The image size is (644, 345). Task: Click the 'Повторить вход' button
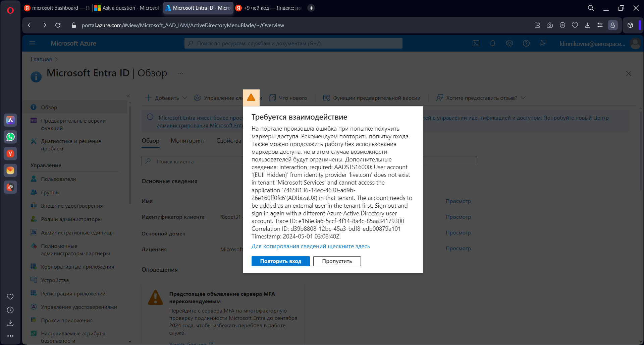pos(281,261)
